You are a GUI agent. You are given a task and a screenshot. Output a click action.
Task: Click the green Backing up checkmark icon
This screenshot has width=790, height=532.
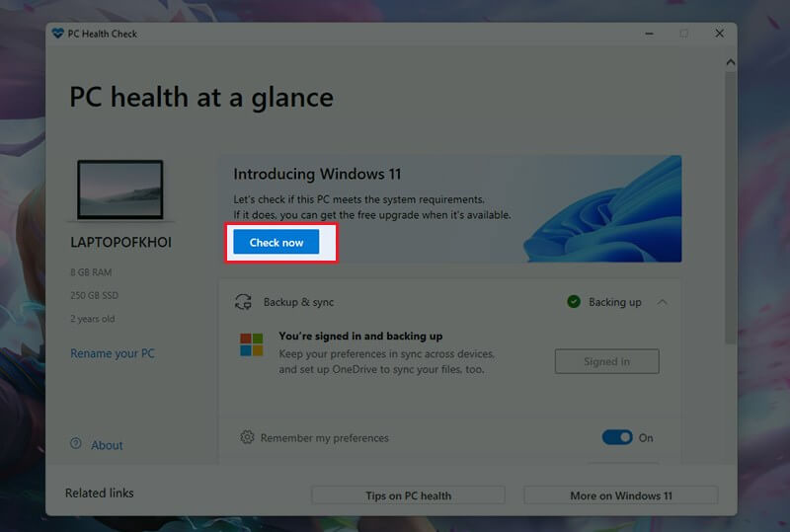(574, 301)
